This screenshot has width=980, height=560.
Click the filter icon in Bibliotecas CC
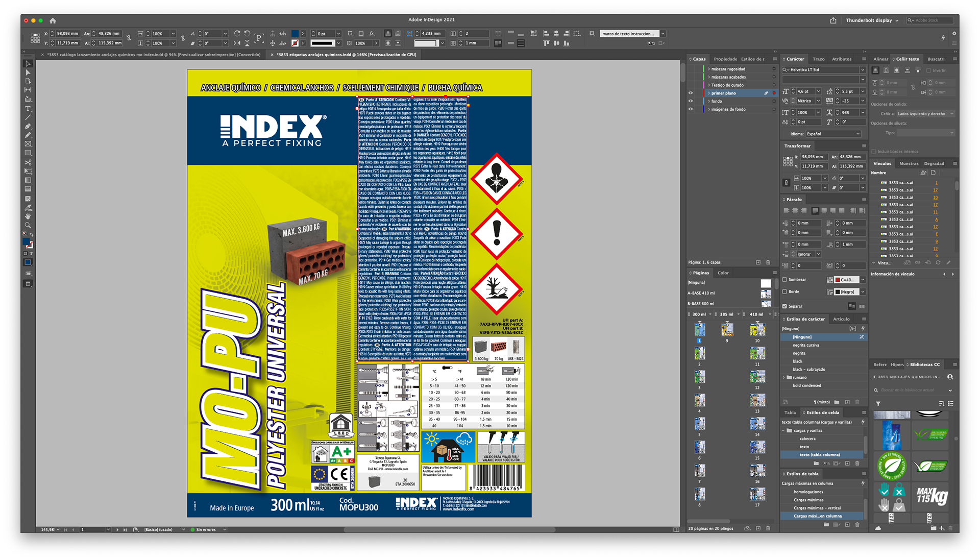(878, 403)
